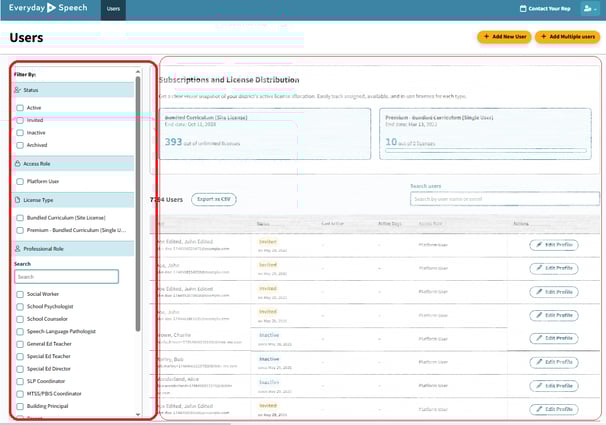Open the user account menu icon

point(589,8)
